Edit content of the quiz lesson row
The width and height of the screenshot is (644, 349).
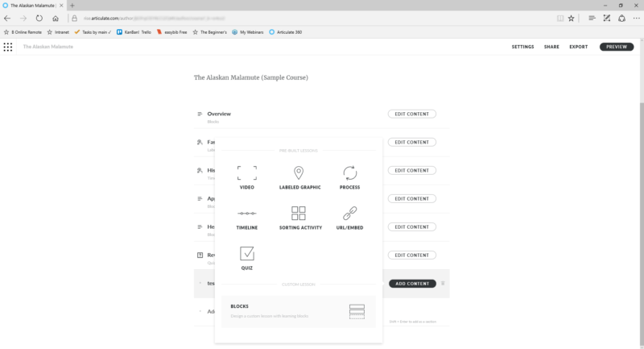click(x=412, y=255)
